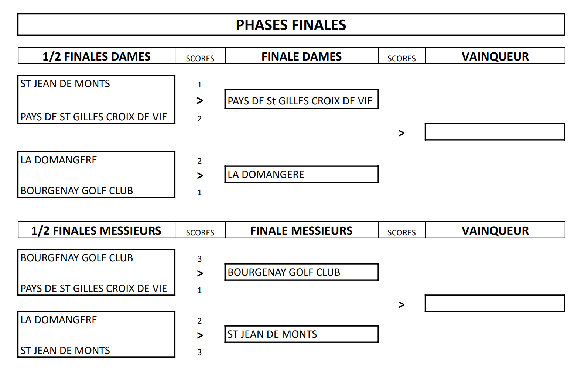588x372 pixels.
Task: Click arrow pointing to BOURGENAY GOLF CLUB finalist
Action: 200,273
